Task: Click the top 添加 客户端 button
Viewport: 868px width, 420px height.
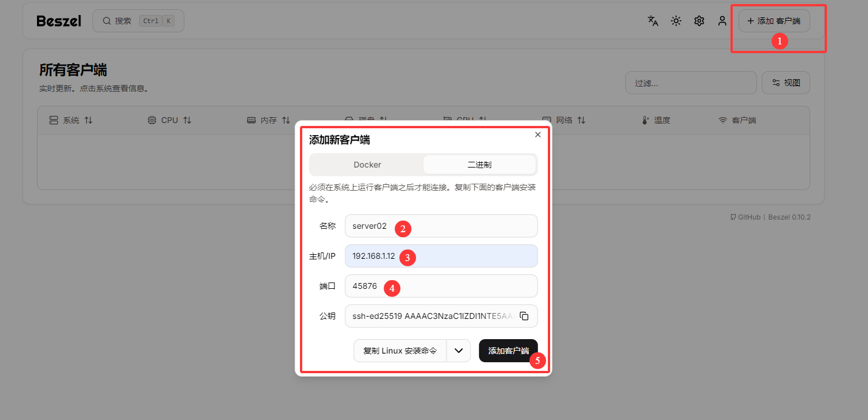Action: point(774,21)
